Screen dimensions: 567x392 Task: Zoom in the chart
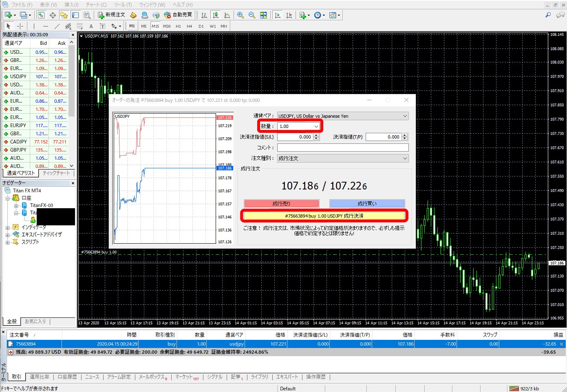point(240,15)
